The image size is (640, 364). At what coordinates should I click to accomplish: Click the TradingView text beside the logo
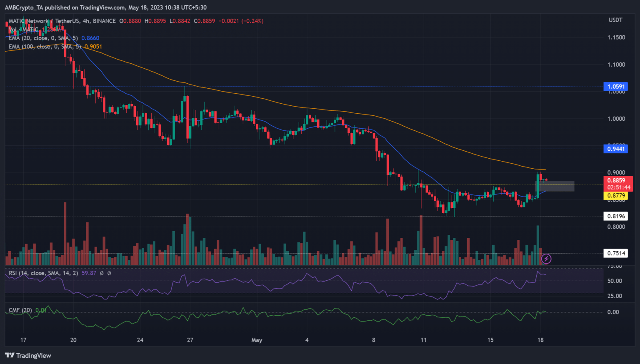[33, 355]
